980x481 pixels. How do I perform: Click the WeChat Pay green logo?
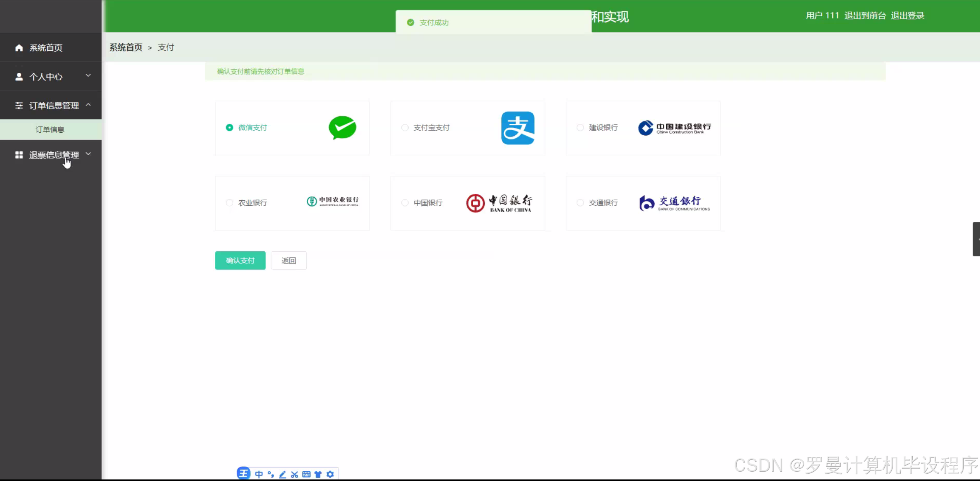click(342, 128)
